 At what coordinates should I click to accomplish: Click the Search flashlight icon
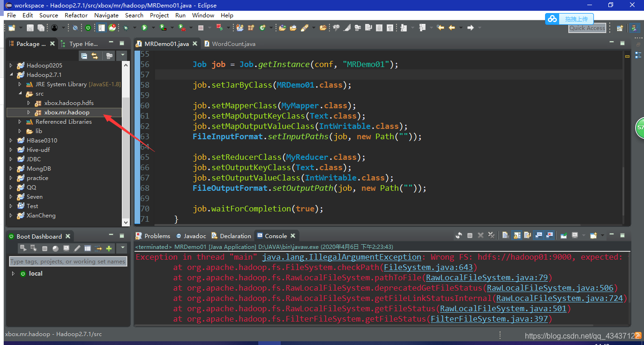pyautogui.click(x=304, y=28)
